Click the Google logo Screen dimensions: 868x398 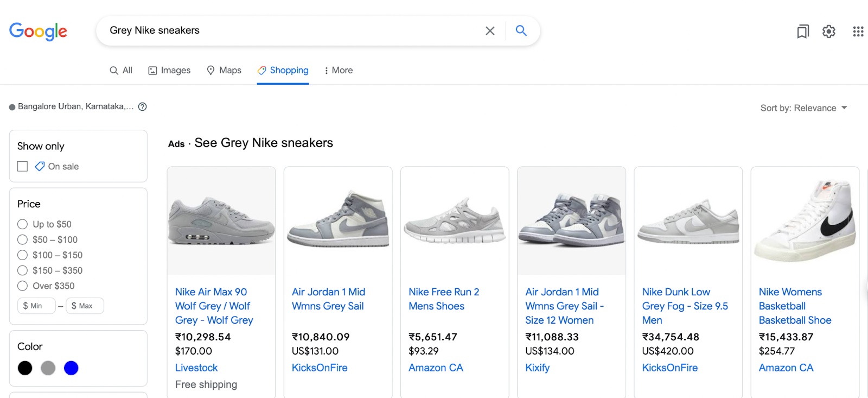click(38, 31)
